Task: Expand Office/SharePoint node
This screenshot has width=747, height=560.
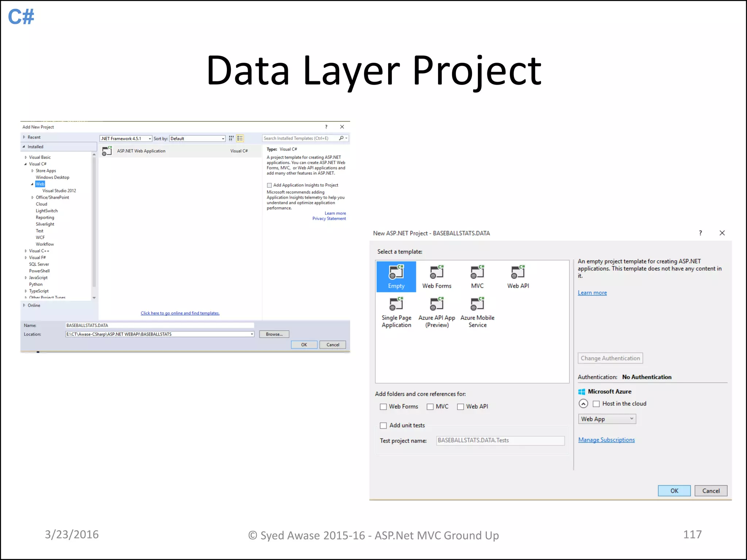Action: coord(32,198)
